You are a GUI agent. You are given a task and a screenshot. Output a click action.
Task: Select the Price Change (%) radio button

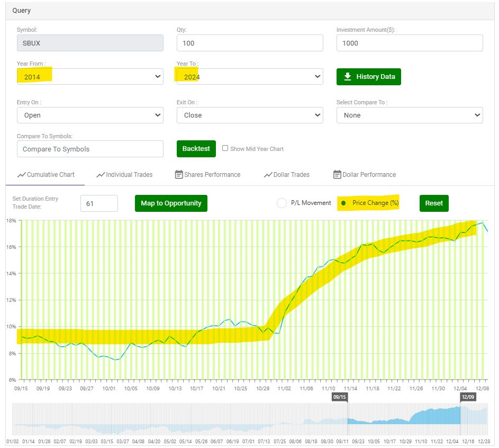(x=343, y=203)
